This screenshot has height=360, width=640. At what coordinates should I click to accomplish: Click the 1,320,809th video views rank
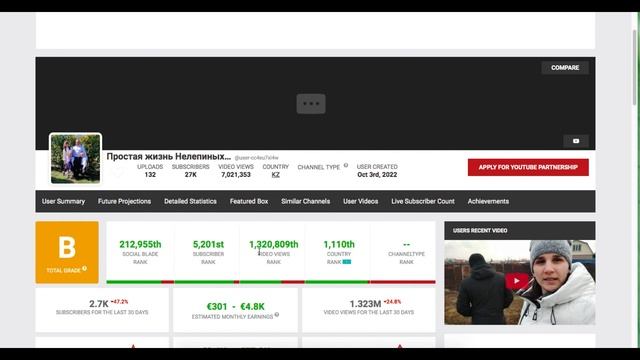[273, 244]
